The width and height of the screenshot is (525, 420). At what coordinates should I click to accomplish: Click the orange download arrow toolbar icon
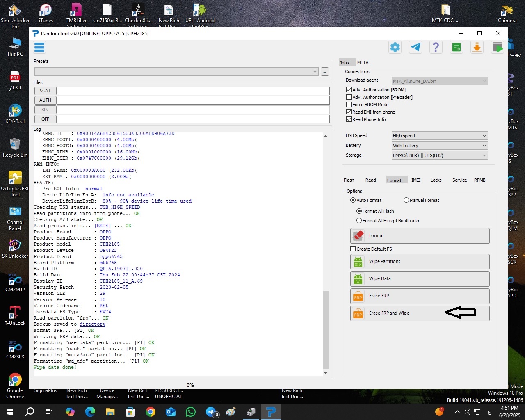pos(477,48)
